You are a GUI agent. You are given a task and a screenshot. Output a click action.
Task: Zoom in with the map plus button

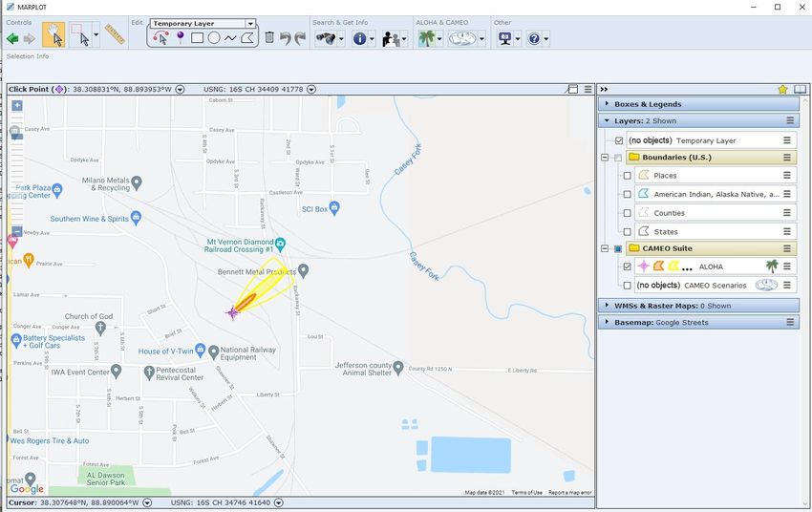(x=17, y=106)
